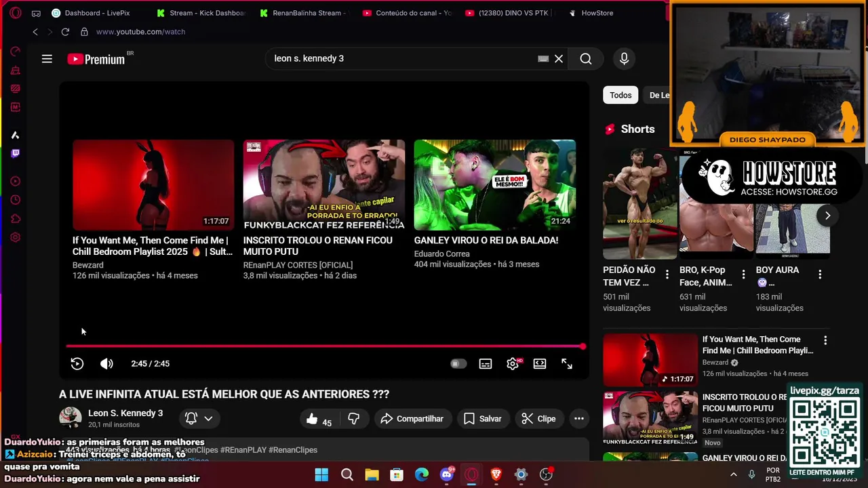Open the Opera GX main menu logo
868x488 pixels.
15,13
